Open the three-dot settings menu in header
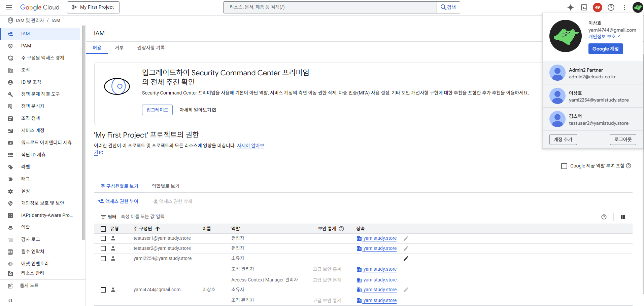Screen dimensions: 644x306 coord(624,7)
